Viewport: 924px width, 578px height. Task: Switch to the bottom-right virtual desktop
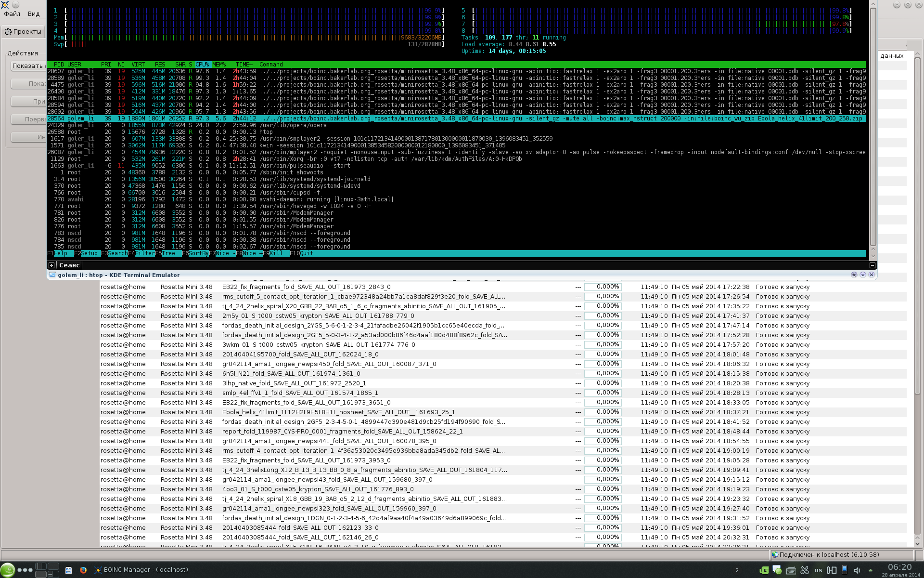pos(53,574)
